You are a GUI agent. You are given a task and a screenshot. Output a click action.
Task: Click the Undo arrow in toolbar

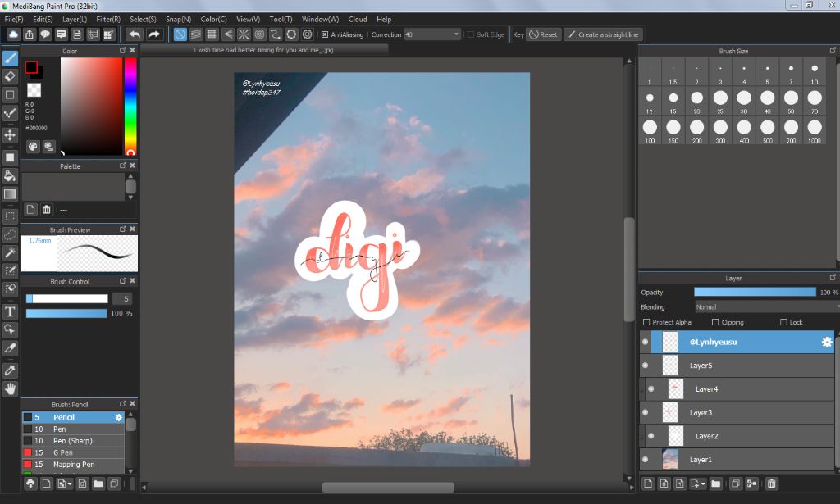(135, 34)
